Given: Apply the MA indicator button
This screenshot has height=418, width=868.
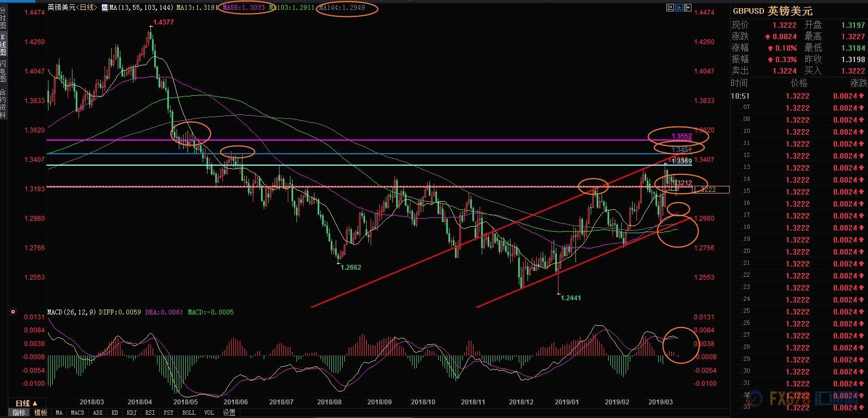Looking at the screenshot, I should [x=59, y=413].
